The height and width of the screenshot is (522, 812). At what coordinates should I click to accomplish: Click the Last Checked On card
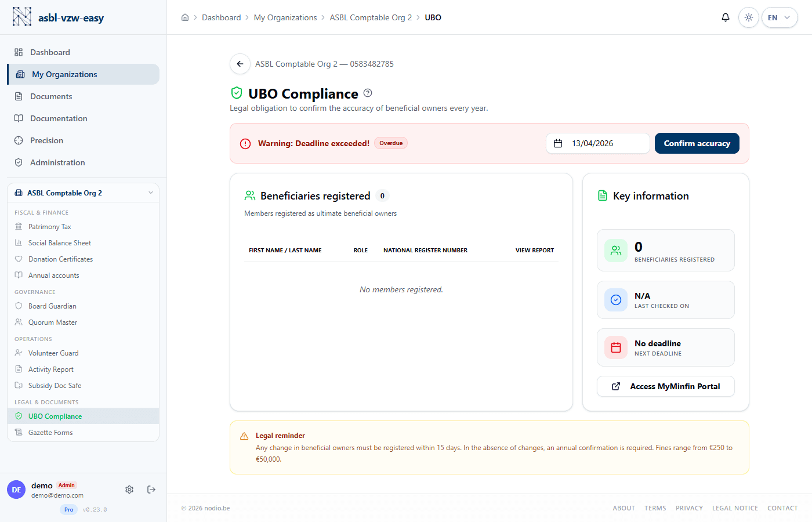pyautogui.click(x=666, y=300)
